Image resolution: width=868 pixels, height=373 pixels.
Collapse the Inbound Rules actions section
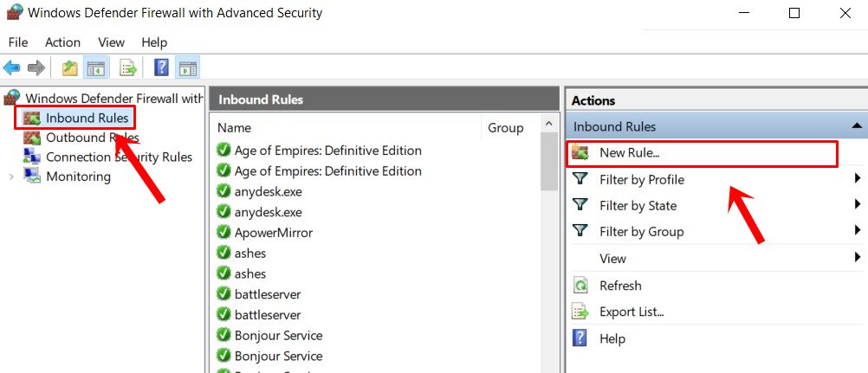pyautogui.click(x=857, y=126)
